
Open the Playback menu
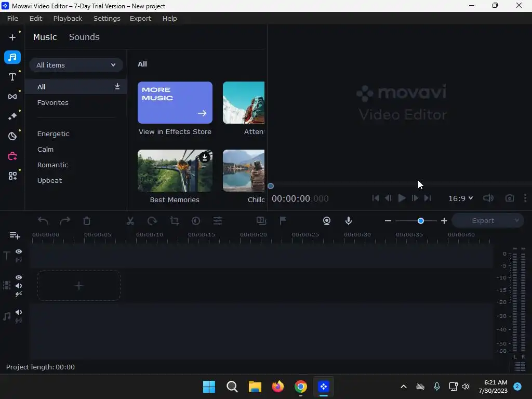[x=68, y=18]
